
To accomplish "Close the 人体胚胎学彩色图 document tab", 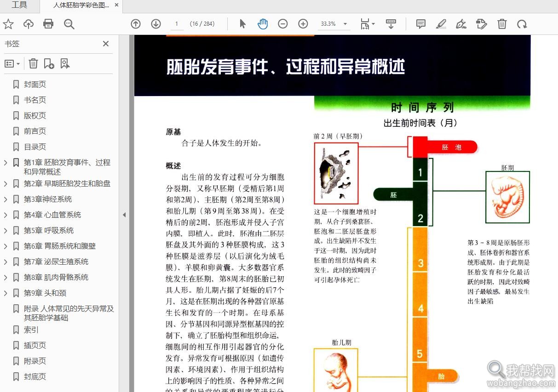I will tap(116, 6).
